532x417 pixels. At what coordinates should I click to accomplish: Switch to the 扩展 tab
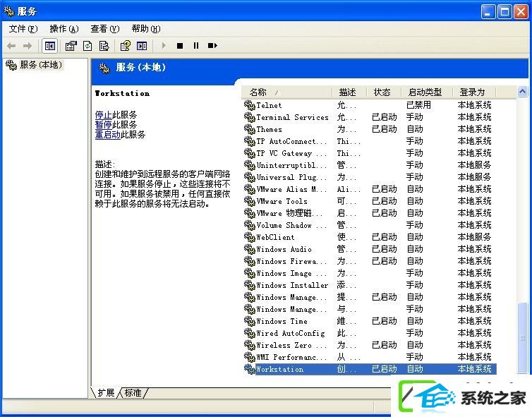tap(106, 392)
